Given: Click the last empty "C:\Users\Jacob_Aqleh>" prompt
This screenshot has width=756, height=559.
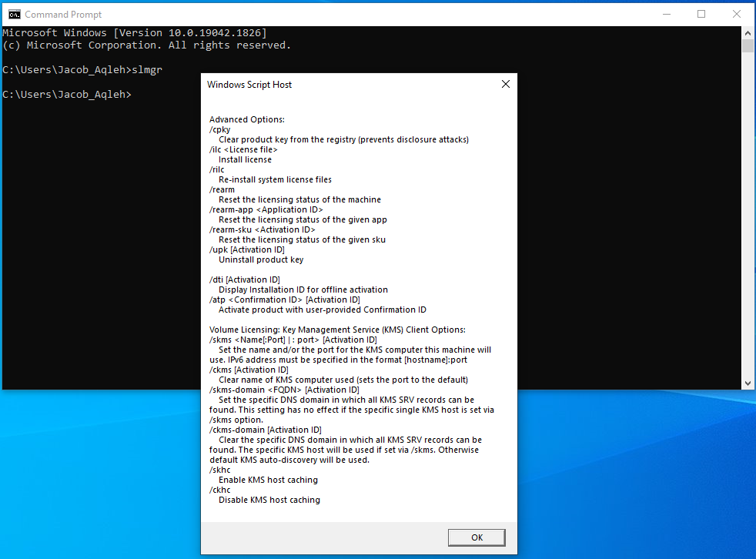Looking at the screenshot, I should point(67,95).
